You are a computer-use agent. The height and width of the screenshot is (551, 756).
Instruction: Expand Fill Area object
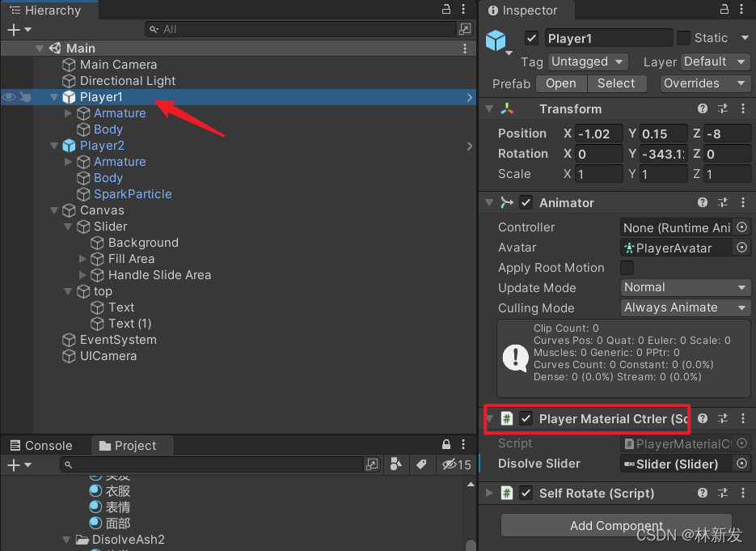coord(82,259)
